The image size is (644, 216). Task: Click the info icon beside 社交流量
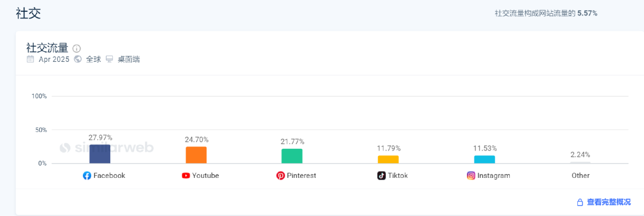click(x=76, y=48)
